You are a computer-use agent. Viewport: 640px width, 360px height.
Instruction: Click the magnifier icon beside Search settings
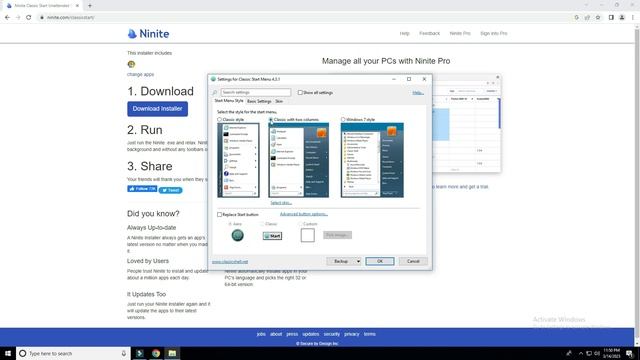[x=215, y=93]
